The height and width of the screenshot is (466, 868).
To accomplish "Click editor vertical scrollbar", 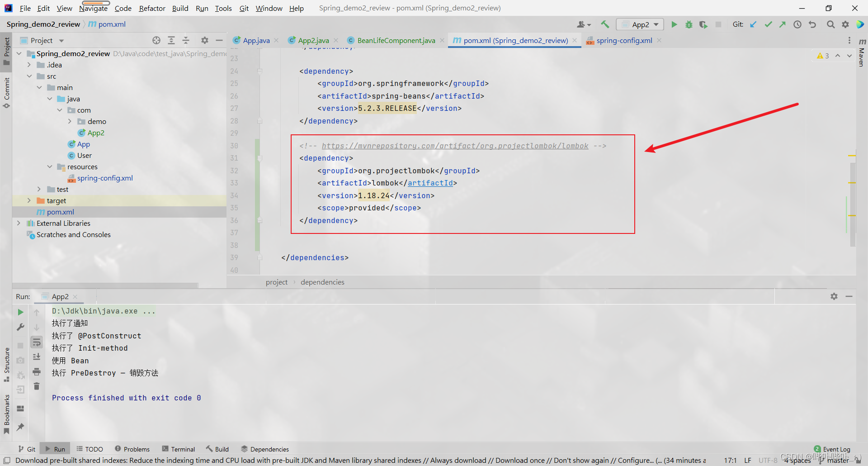I will [x=853, y=204].
